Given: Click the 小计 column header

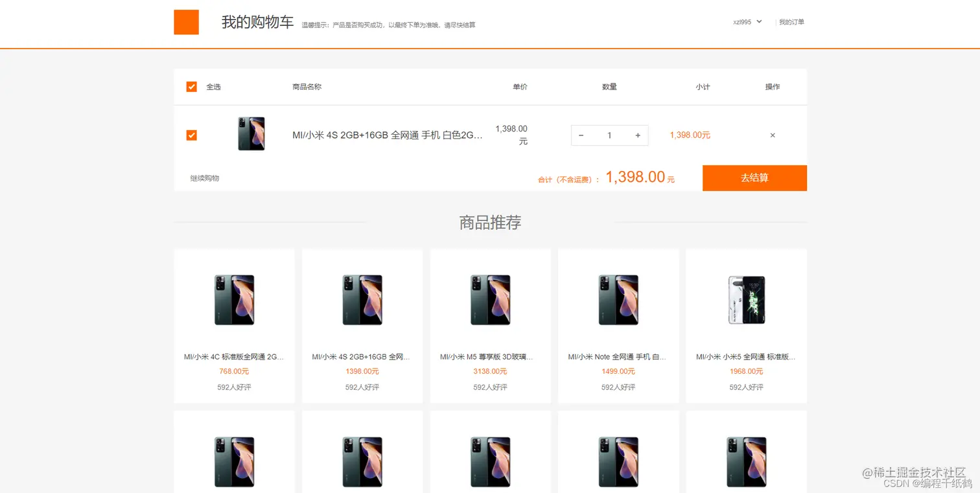Looking at the screenshot, I should pos(703,87).
